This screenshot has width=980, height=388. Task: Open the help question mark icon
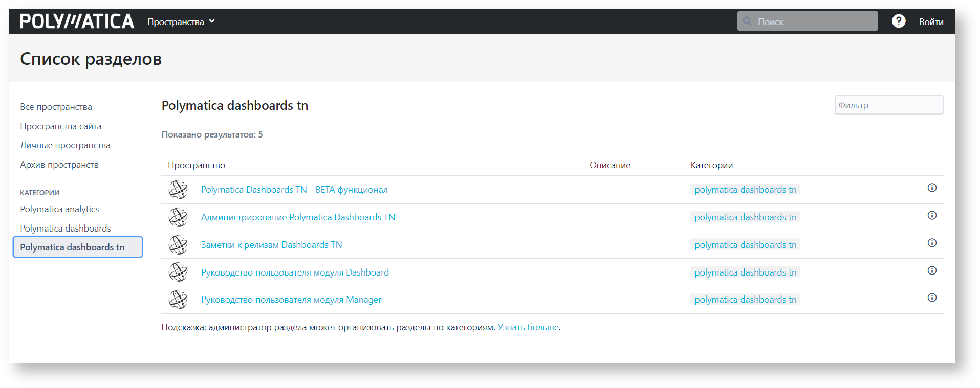898,21
